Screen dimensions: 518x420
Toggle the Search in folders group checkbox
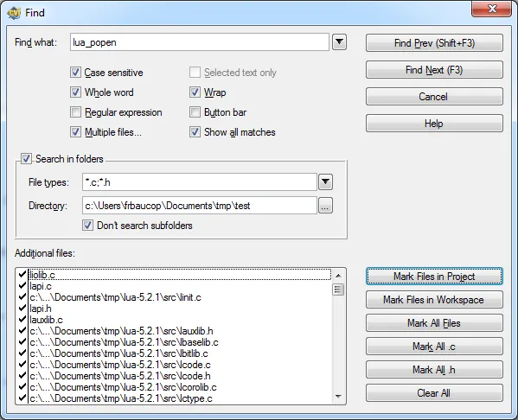click(26, 159)
